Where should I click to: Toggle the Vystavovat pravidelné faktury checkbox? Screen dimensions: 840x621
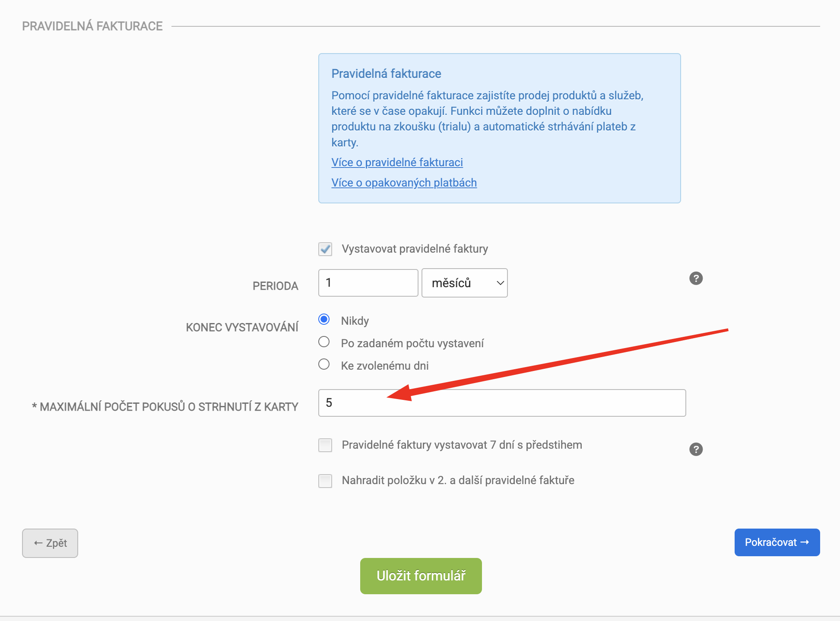tap(325, 249)
